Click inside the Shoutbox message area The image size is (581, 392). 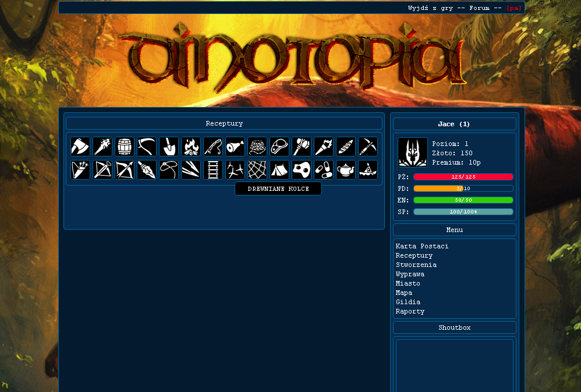[454, 365]
